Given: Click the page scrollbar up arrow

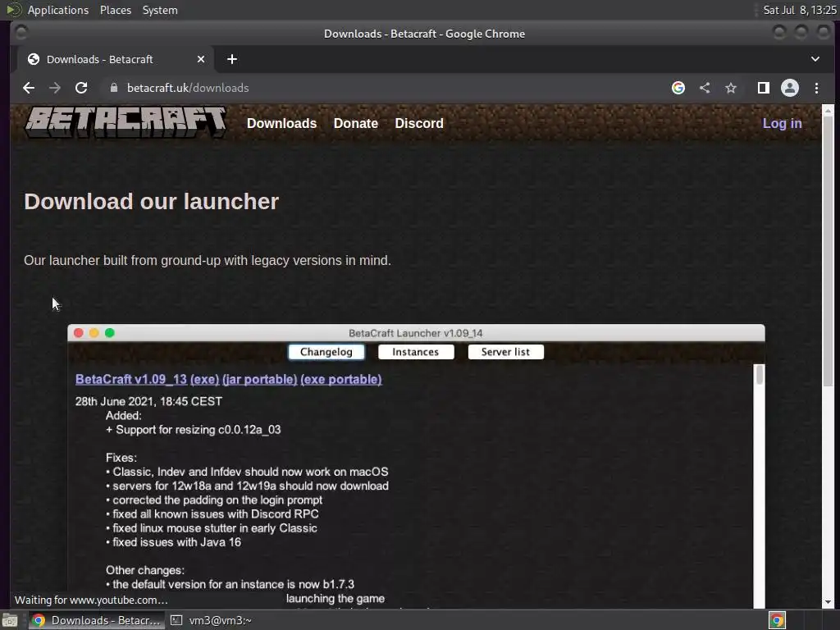Looking at the screenshot, I should point(828,111).
